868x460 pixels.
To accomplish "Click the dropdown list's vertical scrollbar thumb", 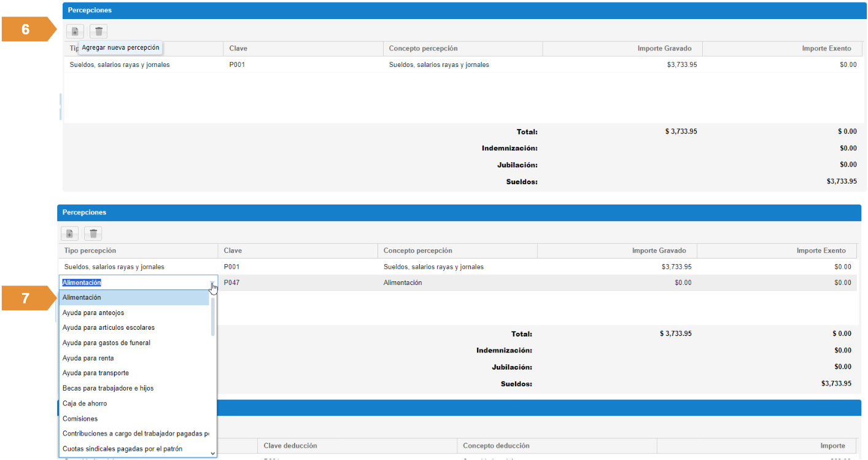I will [x=213, y=316].
